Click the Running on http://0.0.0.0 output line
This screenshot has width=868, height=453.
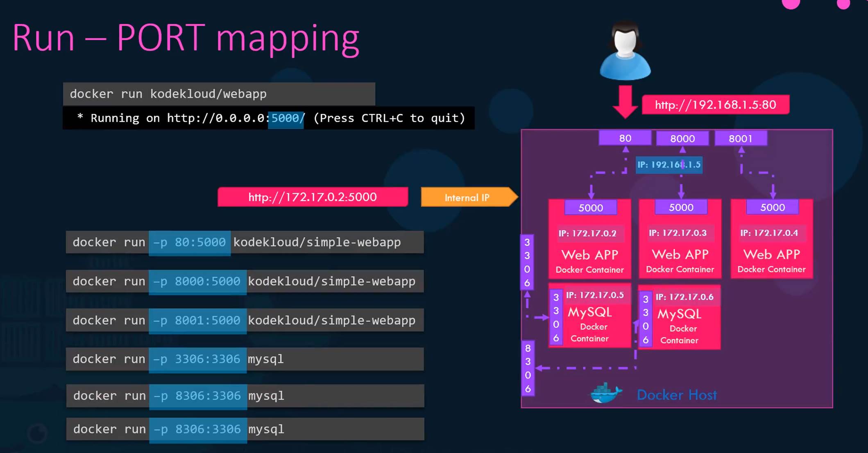tap(269, 118)
